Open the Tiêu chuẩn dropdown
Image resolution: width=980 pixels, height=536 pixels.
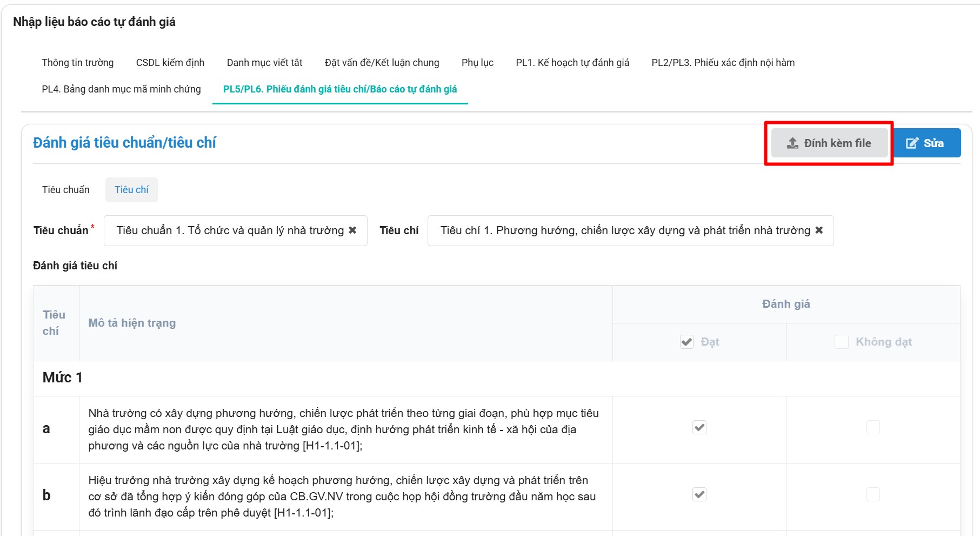coord(230,230)
